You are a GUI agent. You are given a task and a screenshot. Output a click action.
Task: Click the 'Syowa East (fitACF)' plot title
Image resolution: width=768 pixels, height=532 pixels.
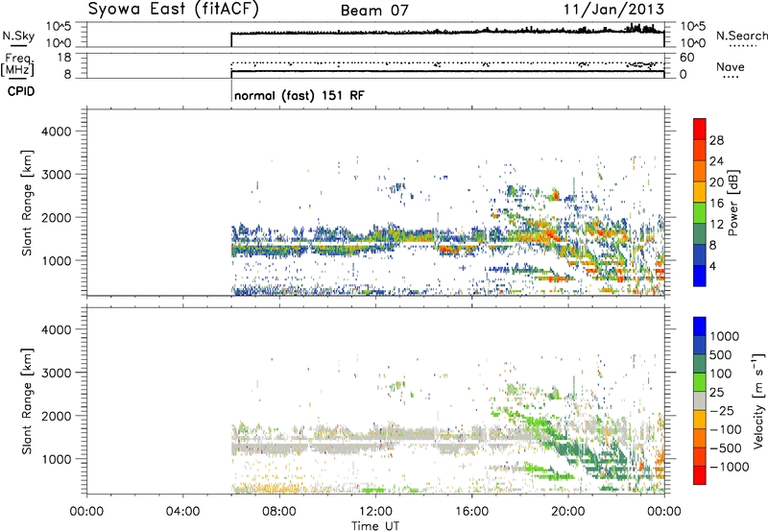(x=173, y=9)
